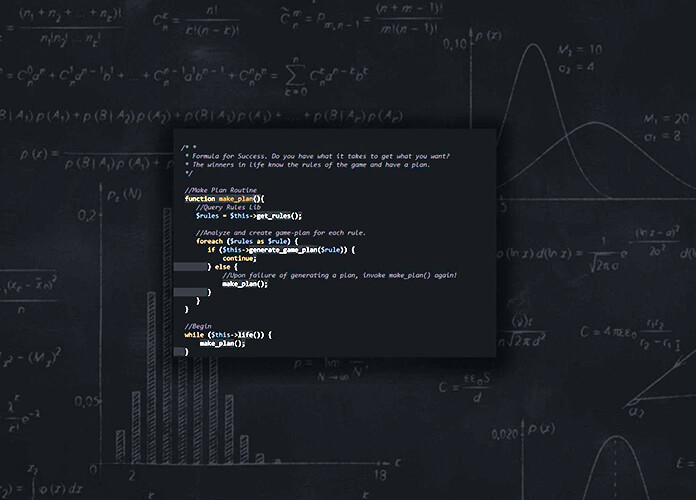The height and width of the screenshot is (500, 696).
Task: Click the "//Upon failure of generating a plan" comment
Action: 339,275
